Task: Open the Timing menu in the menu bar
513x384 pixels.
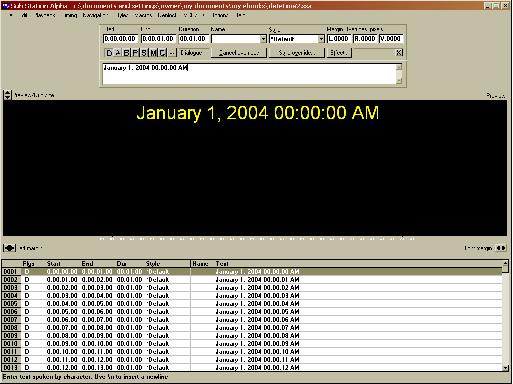Action: coord(71,15)
